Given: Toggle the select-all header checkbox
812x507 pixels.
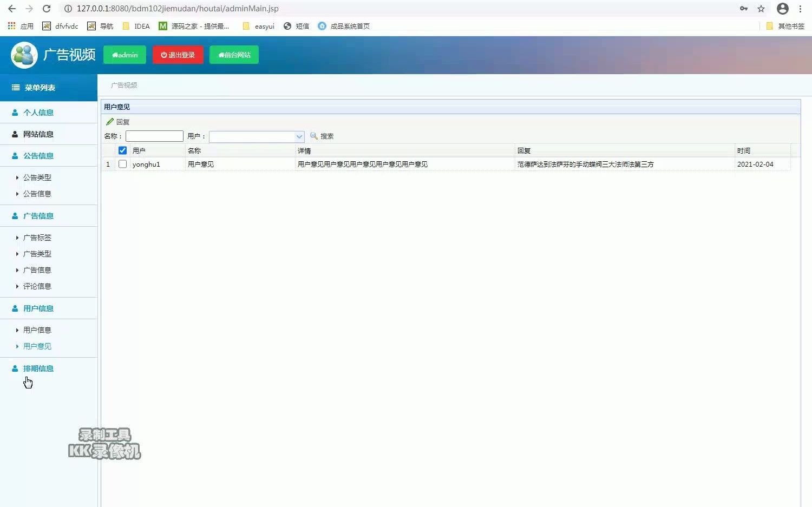Looking at the screenshot, I should tap(122, 150).
